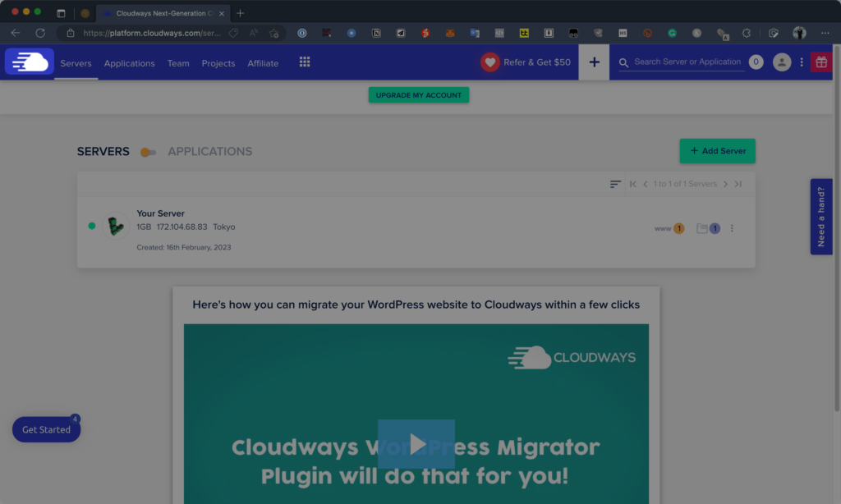This screenshot has width=841, height=504.
Task: Play the WordPress Migrator video
Action: pyautogui.click(x=416, y=444)
